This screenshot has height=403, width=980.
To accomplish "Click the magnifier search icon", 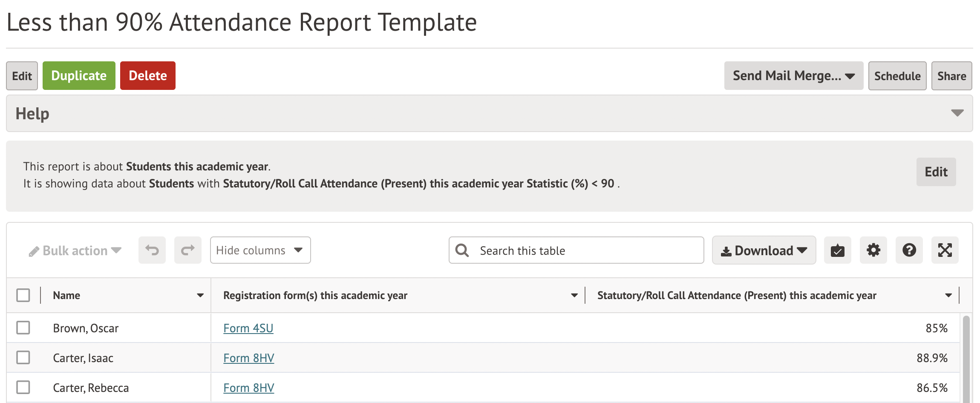I will pyautogui.click(x=462, y=250).
